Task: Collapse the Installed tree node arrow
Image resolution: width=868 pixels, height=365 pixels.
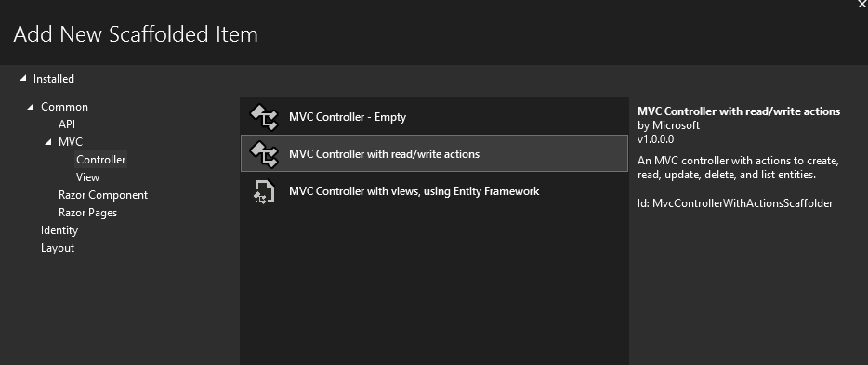Action: pos(22,79)
